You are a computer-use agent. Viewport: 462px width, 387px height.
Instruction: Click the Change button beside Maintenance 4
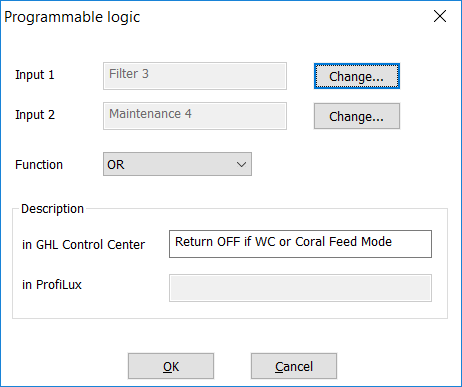tap(357, 116)
